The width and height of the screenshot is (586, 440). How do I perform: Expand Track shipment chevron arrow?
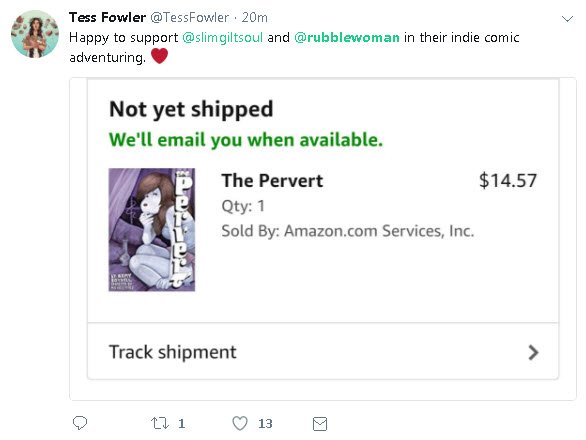[533, 352]
